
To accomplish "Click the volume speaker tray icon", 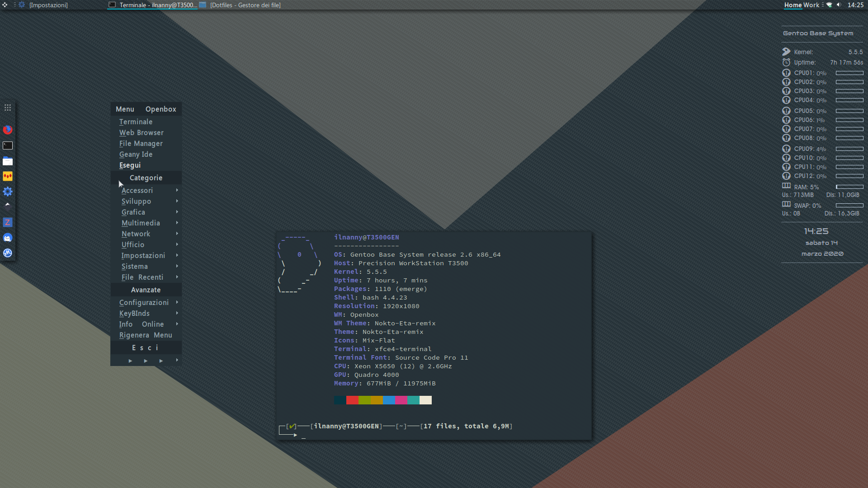I will [839, 5].
